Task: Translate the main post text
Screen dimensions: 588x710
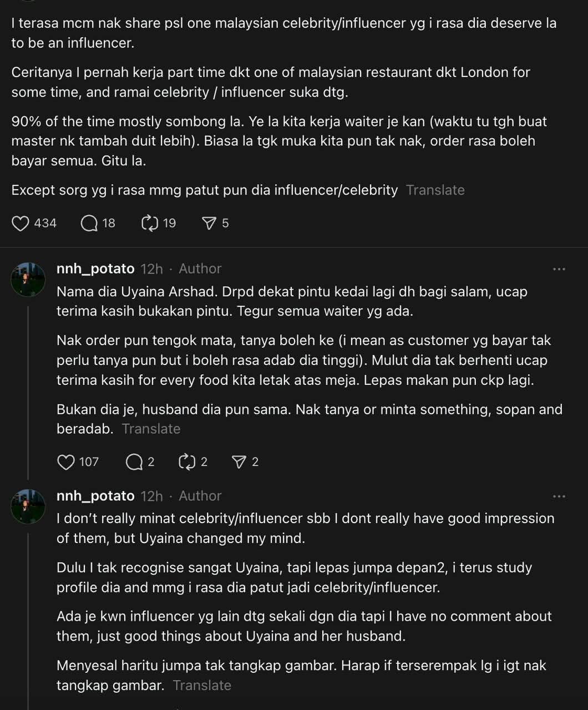Action: coord(435,190)
